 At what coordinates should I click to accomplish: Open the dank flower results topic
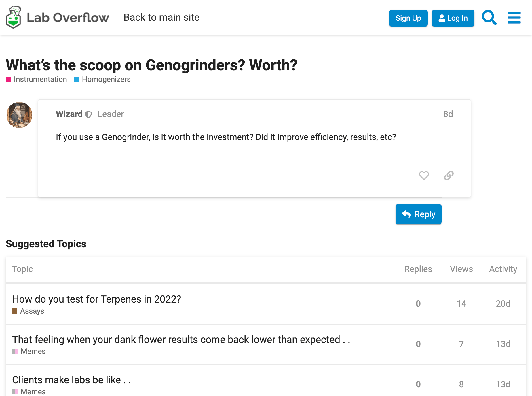point(181,340)
